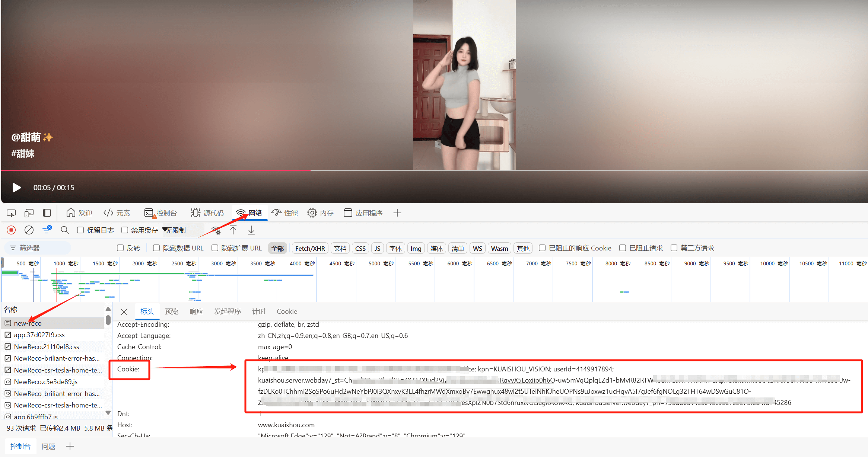Open the Cookie details tab
This screenshot has width=868, height=457.
287,311
